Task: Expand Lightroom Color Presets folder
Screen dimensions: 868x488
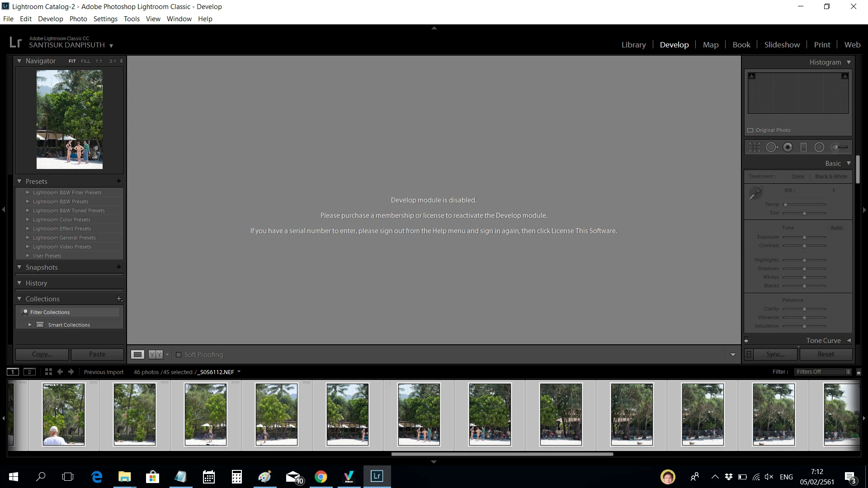Action: pyautogui.click(x=28, y=220)
